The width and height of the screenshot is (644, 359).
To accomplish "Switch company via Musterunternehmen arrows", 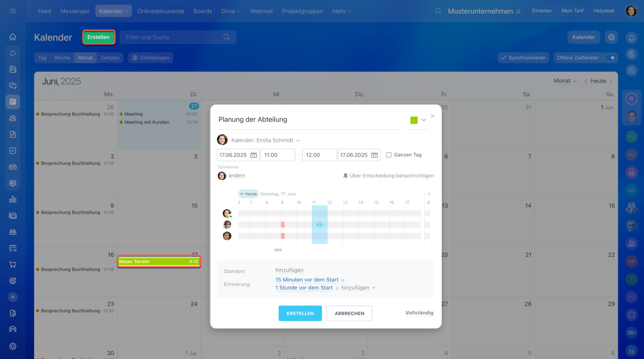I will (x=519, y=12).
